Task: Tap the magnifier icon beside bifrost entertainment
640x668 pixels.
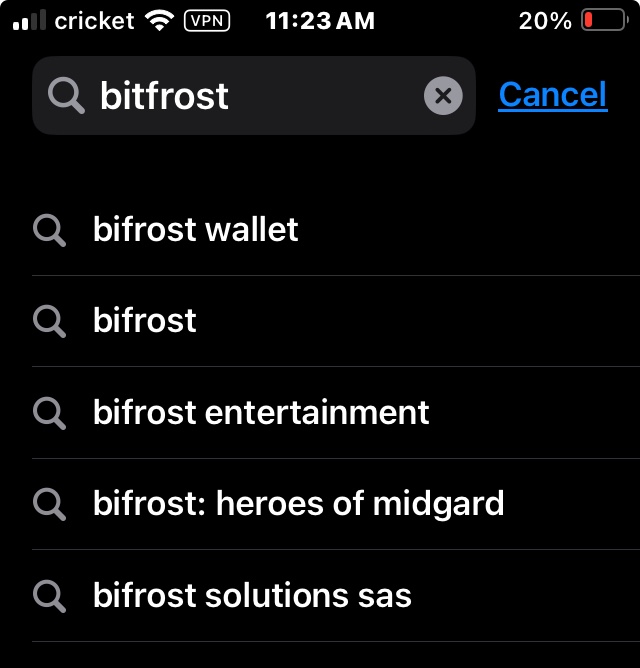Action: click(x=49, y=413)
